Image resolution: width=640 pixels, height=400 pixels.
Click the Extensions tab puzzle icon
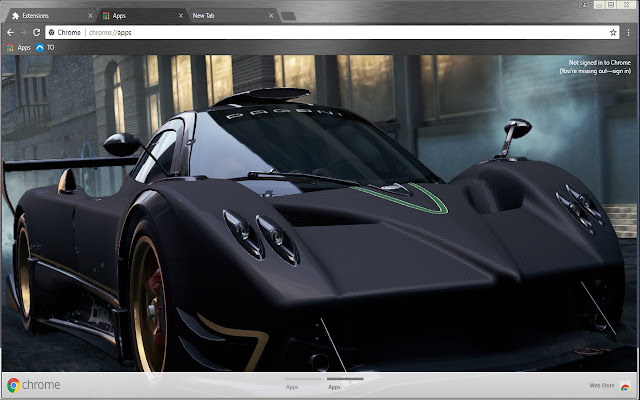16,16
